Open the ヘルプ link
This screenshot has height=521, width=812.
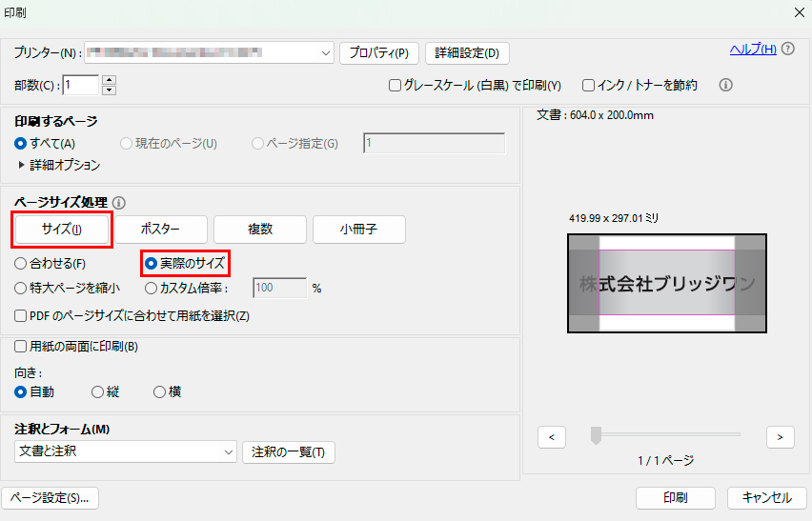(x=752, y=50)
